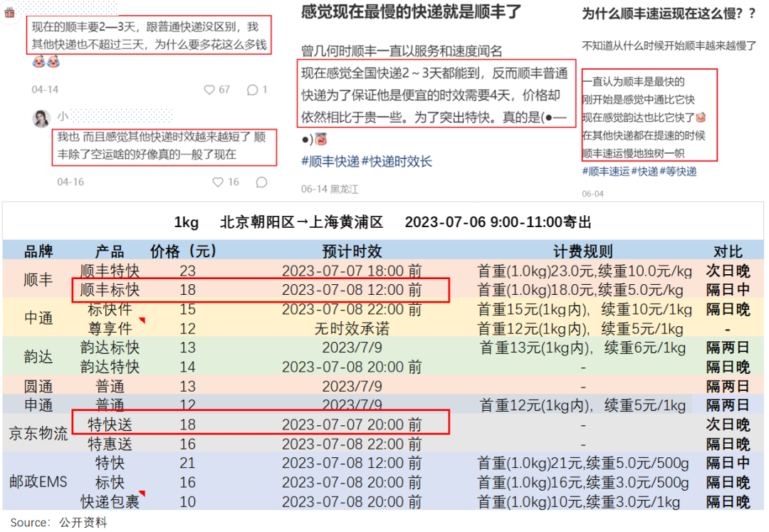Image resolution: width=769 pixels, height=532 pixels.
Task: Select the 价格（元） column header
Action: [x=183, y=251]
